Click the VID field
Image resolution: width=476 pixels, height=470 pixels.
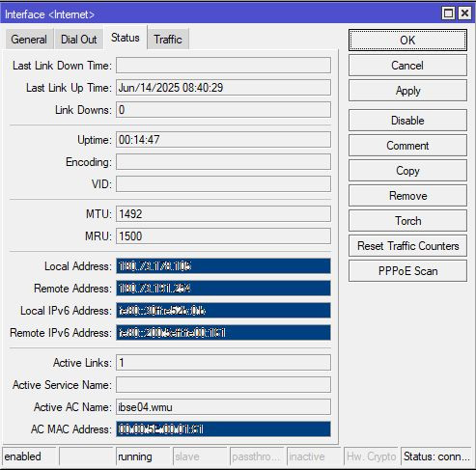[223, 184]
